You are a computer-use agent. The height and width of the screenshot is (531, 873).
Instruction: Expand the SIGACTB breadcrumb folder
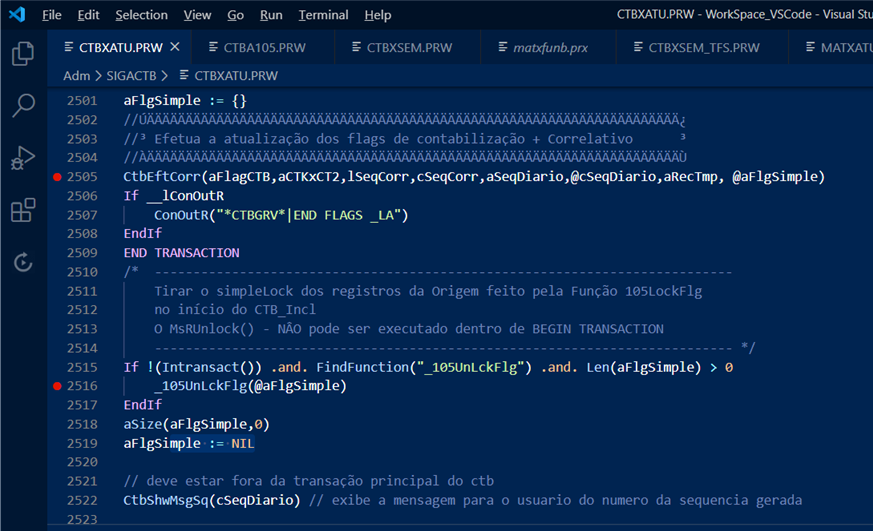[136, 76]
